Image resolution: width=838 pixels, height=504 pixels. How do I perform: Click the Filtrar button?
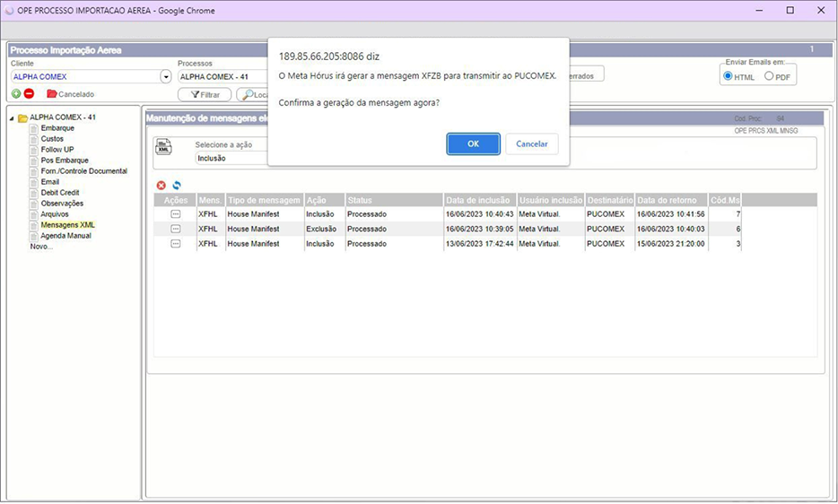pyautogui.click(x=205, y=94)
